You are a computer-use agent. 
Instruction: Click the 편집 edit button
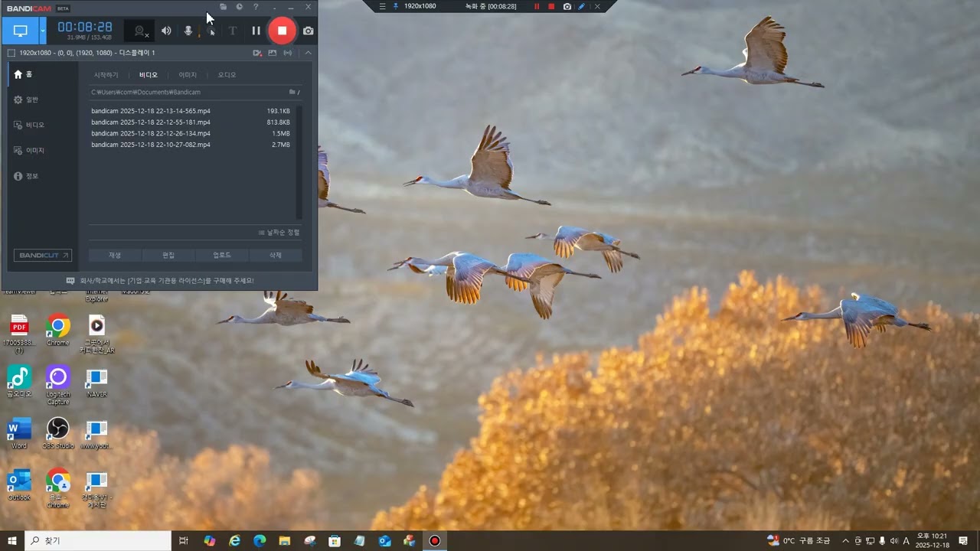[168, 255]
